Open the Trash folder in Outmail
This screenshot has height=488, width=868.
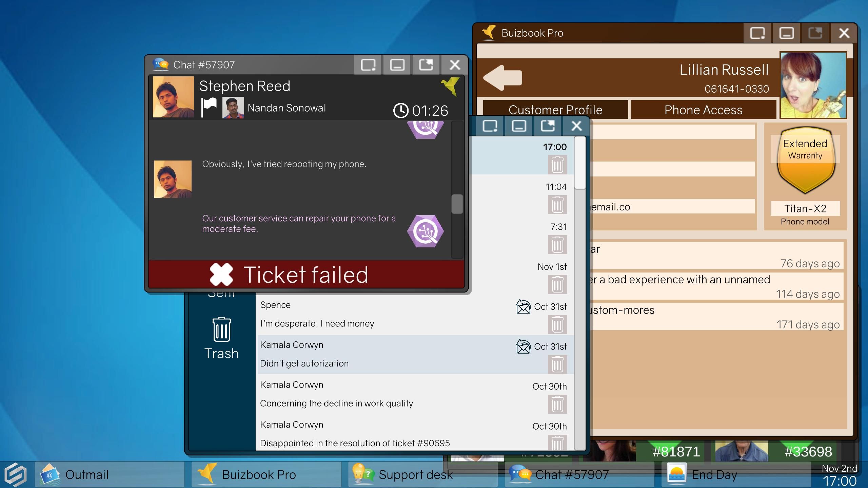(221, 338)
